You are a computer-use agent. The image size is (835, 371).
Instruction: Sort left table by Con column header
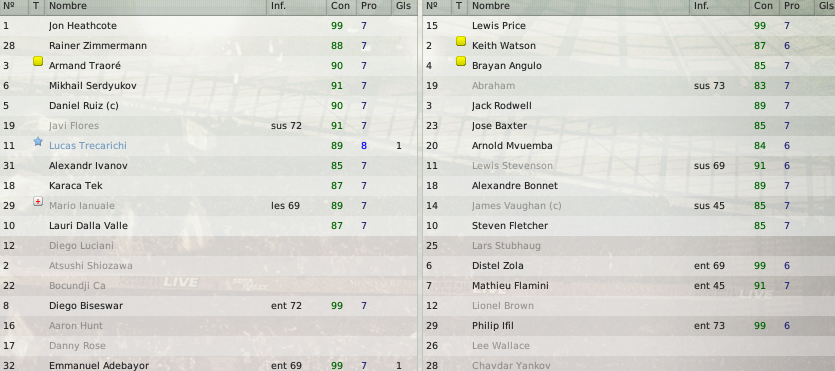click(340, 6)
